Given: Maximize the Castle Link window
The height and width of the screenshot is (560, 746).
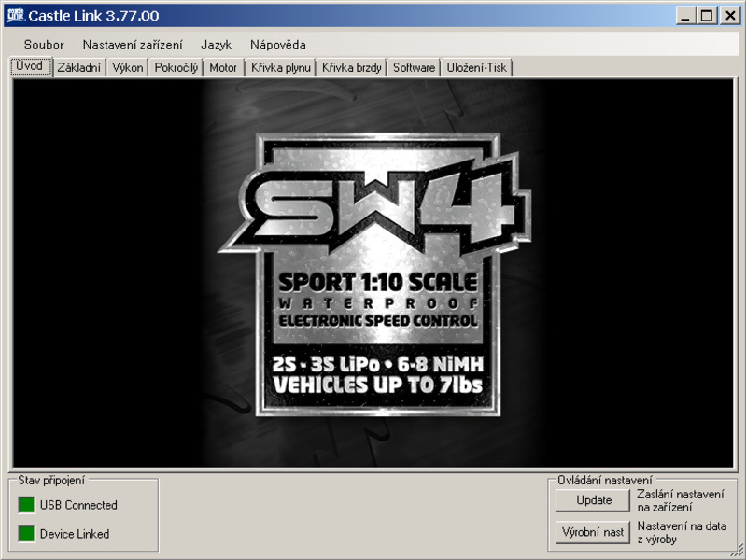Looking at the screenshot, I should click(x=707, y=16).
